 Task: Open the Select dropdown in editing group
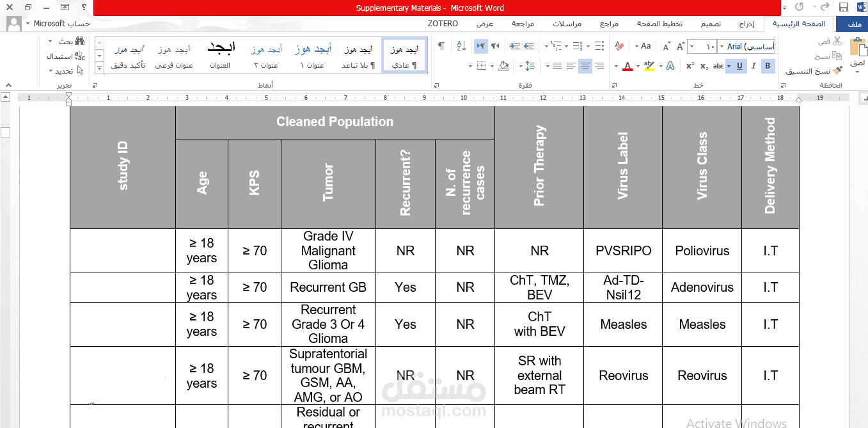click(x=51, y=71)
